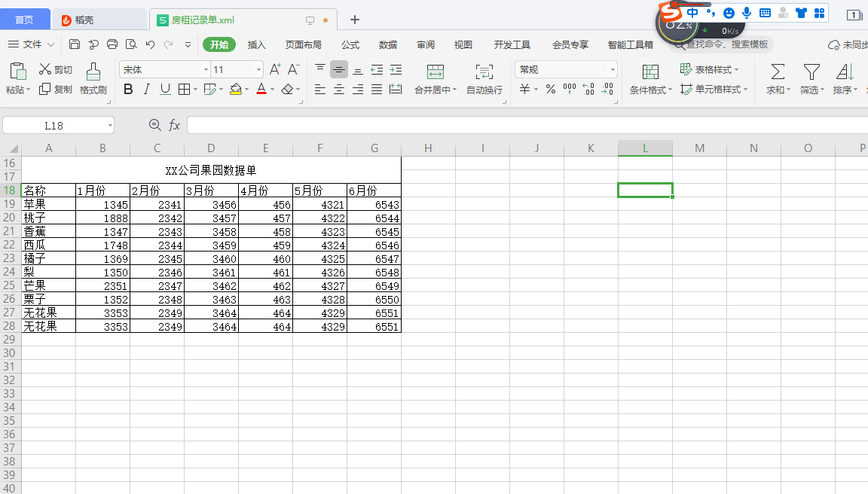Open the 开发工具 tab

pyautogui.click(x=512, y=45)
